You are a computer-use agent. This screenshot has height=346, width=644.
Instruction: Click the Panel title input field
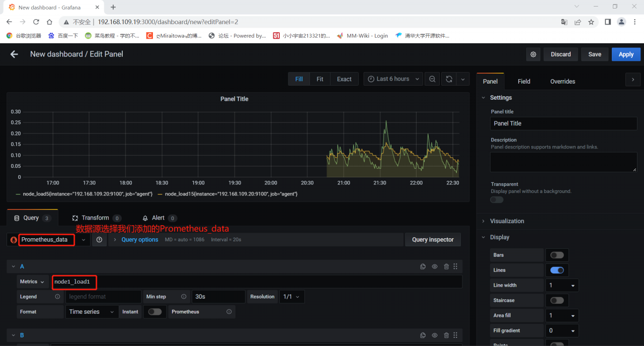[x=563, y=123]
